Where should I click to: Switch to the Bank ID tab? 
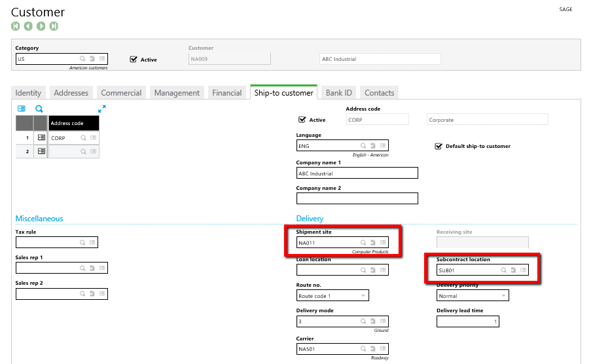(338, 93)
